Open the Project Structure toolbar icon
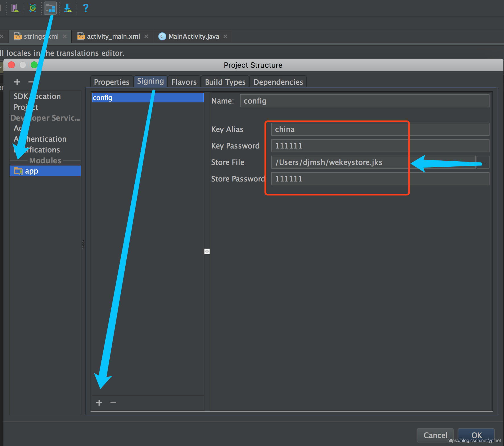The width and height of the screenshot is (504, 446). tap(50, 8)
